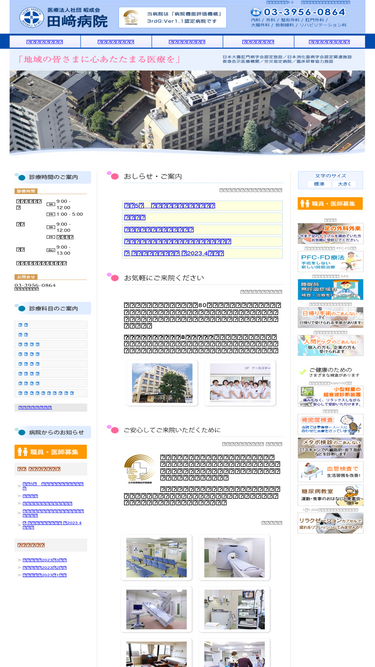Open the 超音波診断装置 banner

[x=330, y=396]
